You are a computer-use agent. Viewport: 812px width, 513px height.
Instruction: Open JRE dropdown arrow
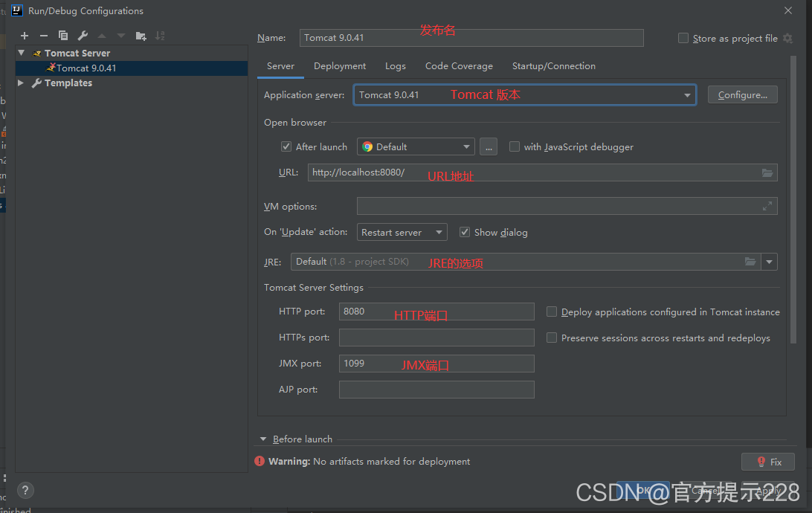point(769,262)
